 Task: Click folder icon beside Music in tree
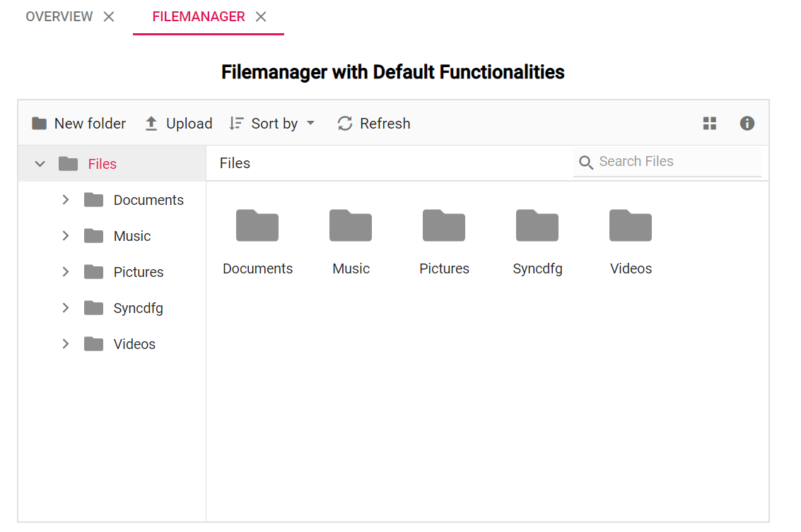click(x=93, y=236)
